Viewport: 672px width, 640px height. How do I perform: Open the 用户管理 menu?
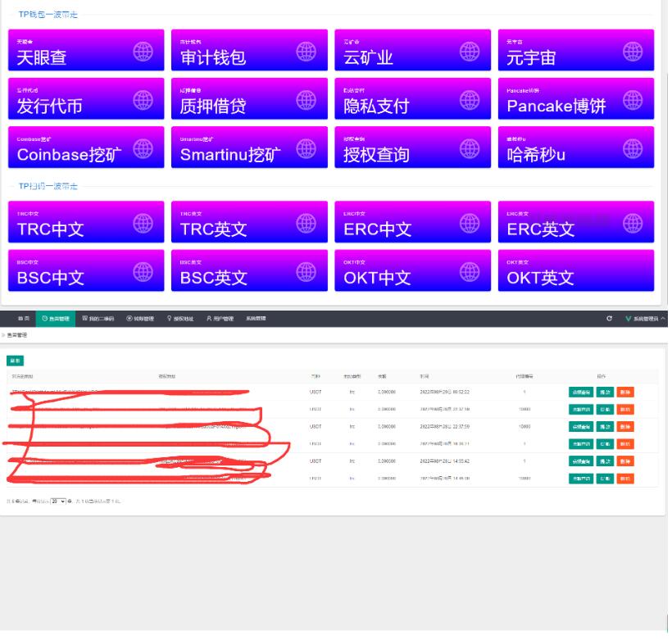pos(220,319)
